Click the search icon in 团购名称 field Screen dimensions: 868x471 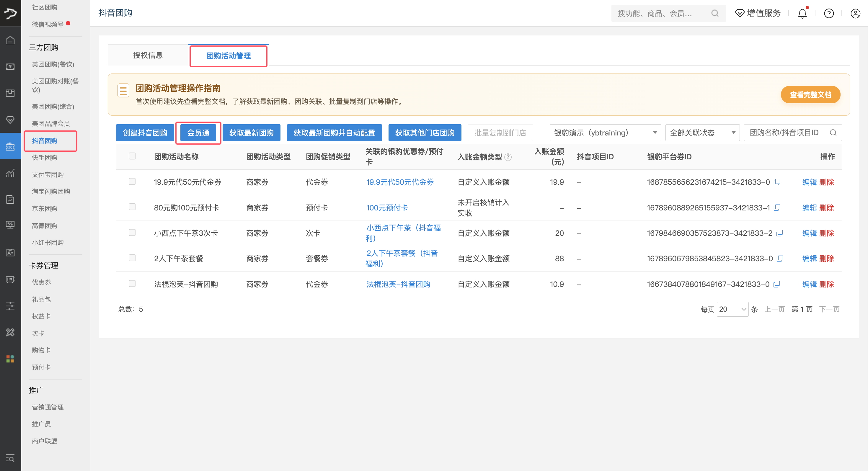833,133
